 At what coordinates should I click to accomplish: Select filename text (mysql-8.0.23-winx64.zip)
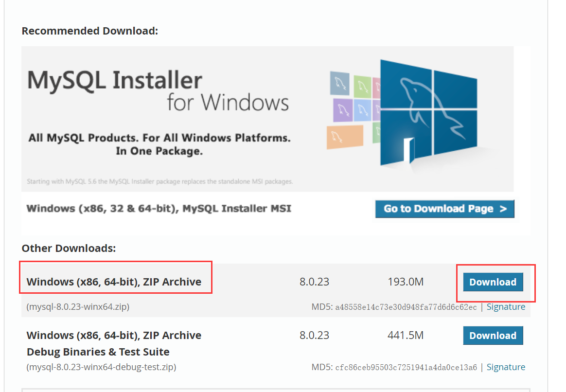tap(78, 307)
